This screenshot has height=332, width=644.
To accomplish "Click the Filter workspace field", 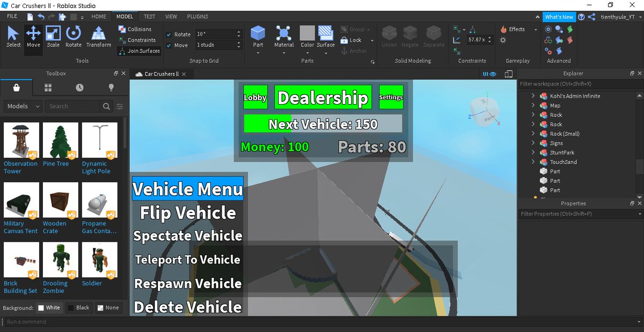I will coord(580,84).
